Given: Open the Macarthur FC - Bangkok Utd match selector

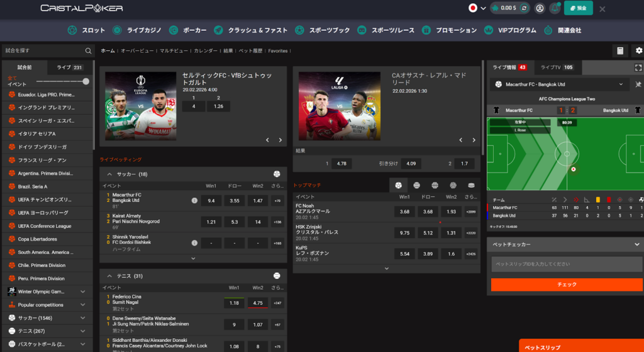Looking at the screenshot, I should pyautogui.click(x=559, y=84).
